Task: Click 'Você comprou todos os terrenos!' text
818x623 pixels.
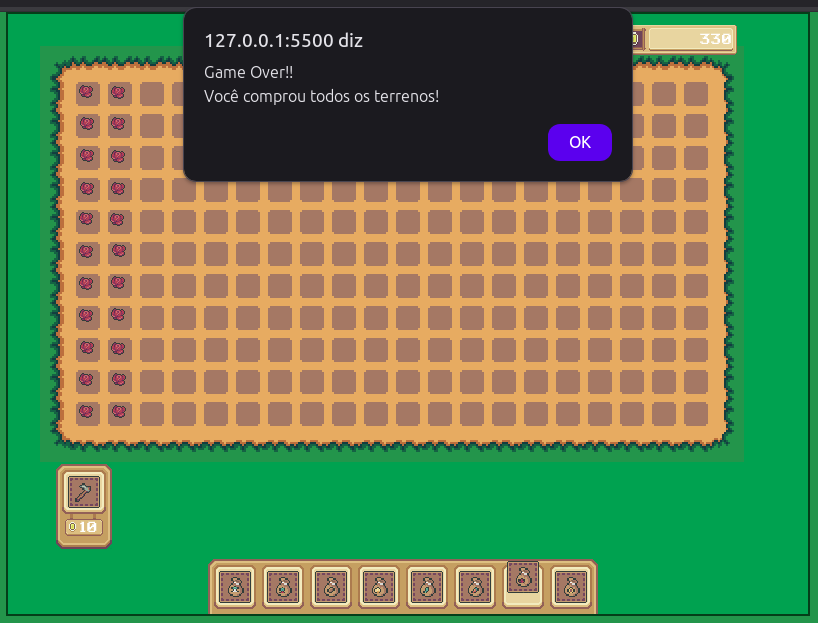Action: [x=321, y=96]
